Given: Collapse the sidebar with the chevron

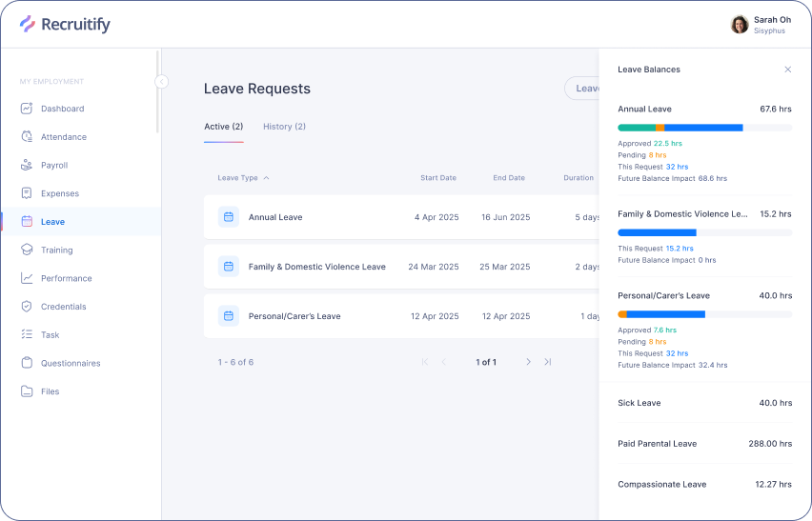Looking at the screenshot, I should [x=161, y=82].
